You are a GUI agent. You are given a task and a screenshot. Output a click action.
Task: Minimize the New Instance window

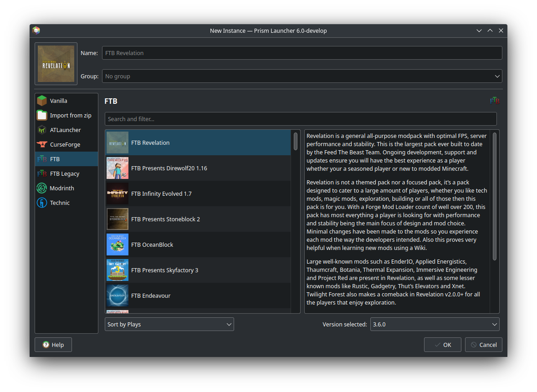click(479, 31)
